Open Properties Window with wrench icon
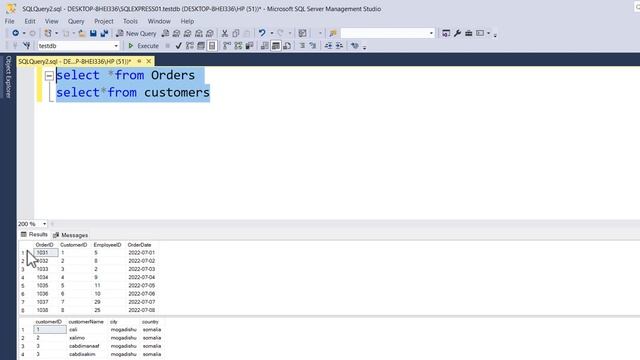Screen dimensions: 640x360 point(457,33)
